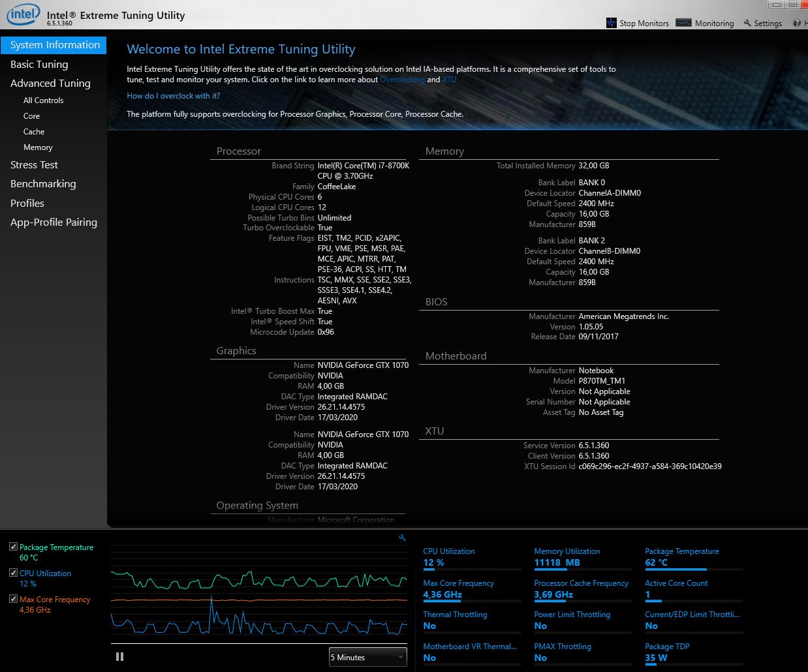Screen dimensions: 808x672
Task: Select System Information in the sidebar
Action: (54, 45)
